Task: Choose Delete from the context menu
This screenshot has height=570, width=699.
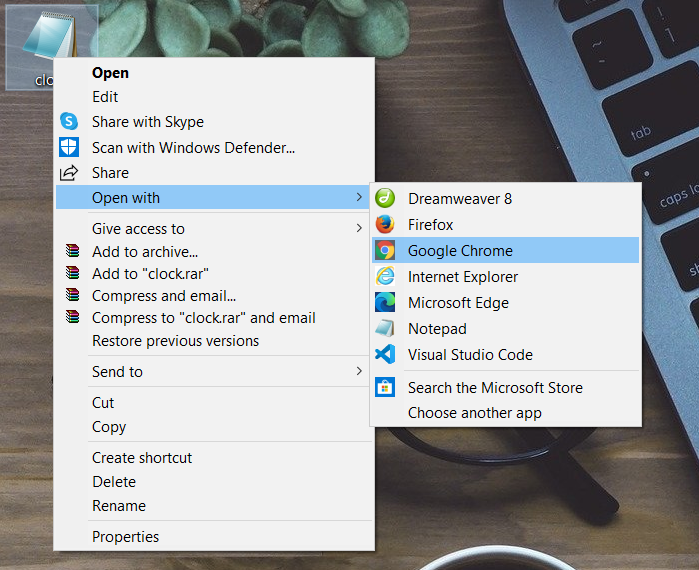Action: coord(214,482)
